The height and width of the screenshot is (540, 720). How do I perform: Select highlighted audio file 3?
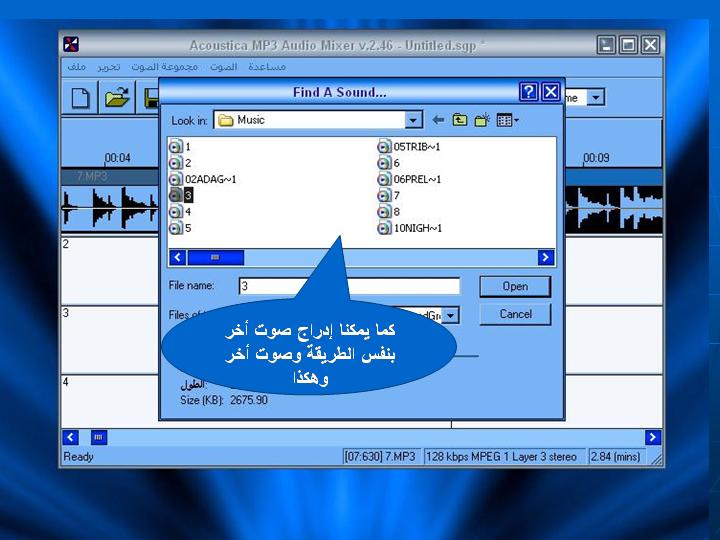point(181,195)
